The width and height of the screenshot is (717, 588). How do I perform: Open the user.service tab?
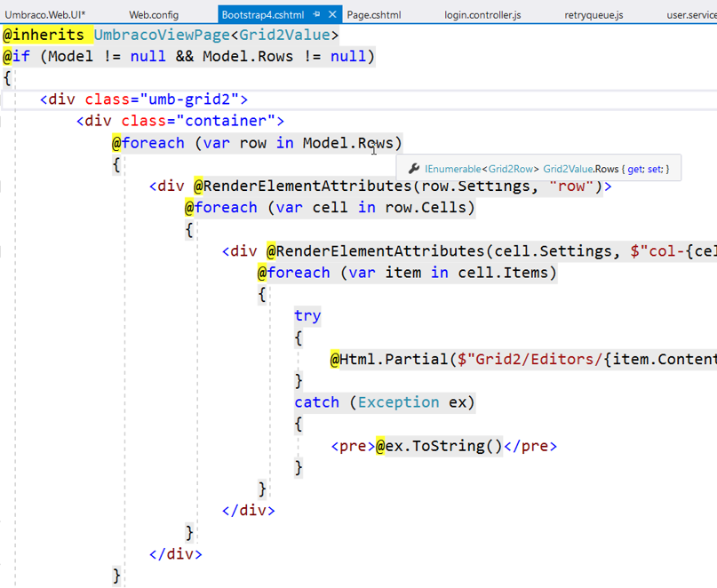point(691,14)
